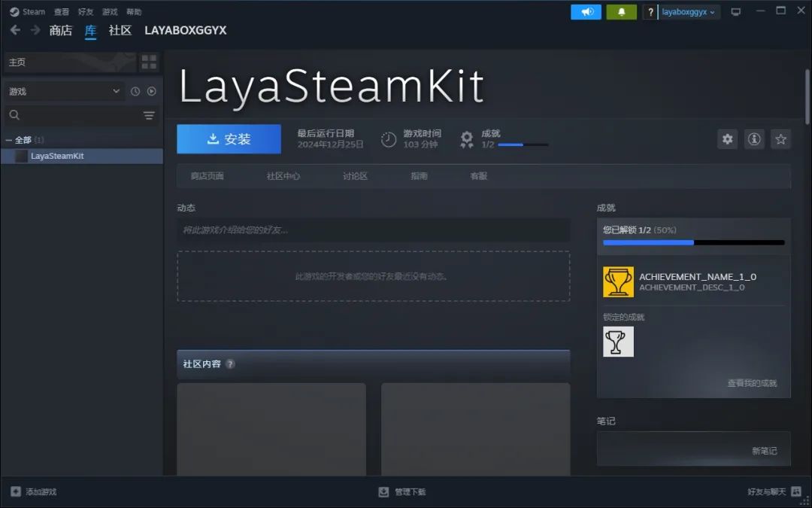Click the main vertical scrollbar
Screen dimensions: 812x508
pos(807,96)
